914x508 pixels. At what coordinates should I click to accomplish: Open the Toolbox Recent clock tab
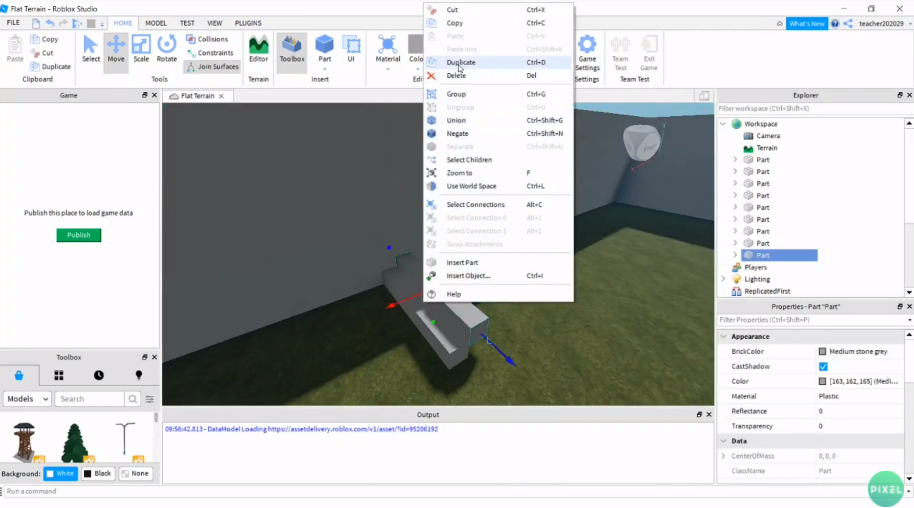tap(99, 375)
